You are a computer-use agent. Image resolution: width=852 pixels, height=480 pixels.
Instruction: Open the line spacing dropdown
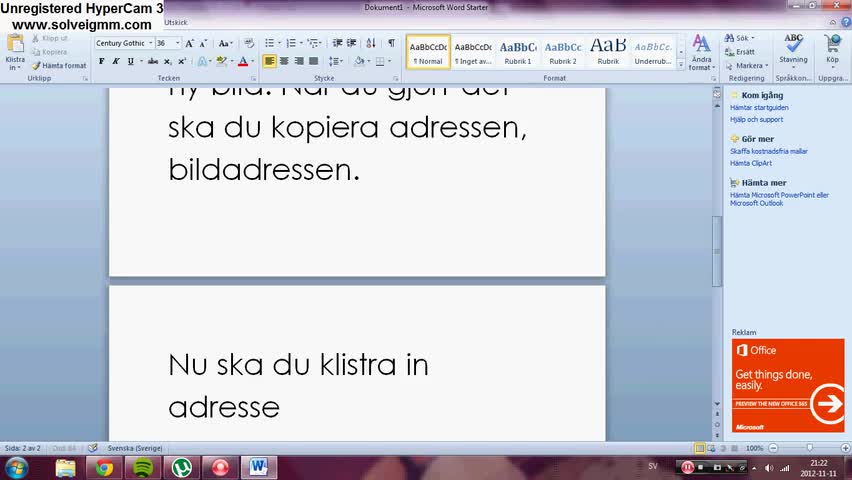click(335, 61)
